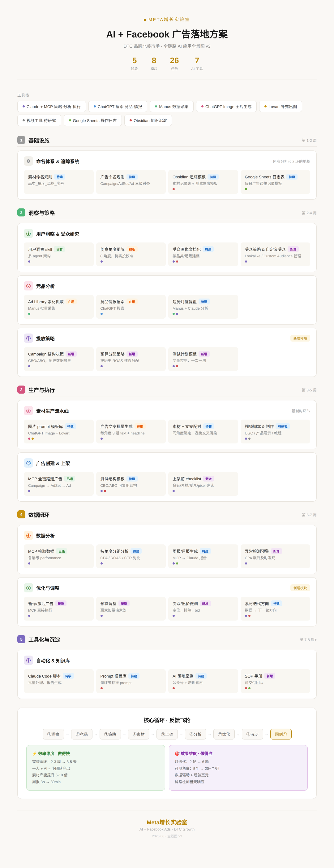Click the 效果维度 · 做得准 panel heading
334x868 pixels.
pos(193,753)
